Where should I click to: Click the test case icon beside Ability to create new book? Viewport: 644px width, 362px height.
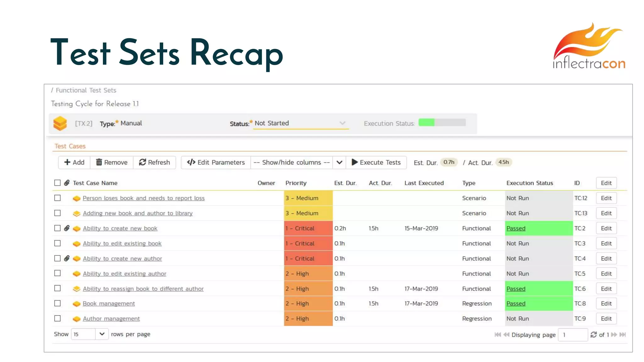pos(76,228)
